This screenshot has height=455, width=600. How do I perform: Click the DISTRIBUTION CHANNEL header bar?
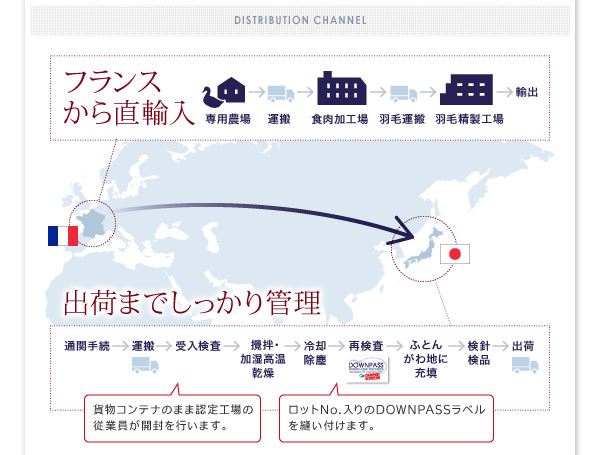coord(300,20)
